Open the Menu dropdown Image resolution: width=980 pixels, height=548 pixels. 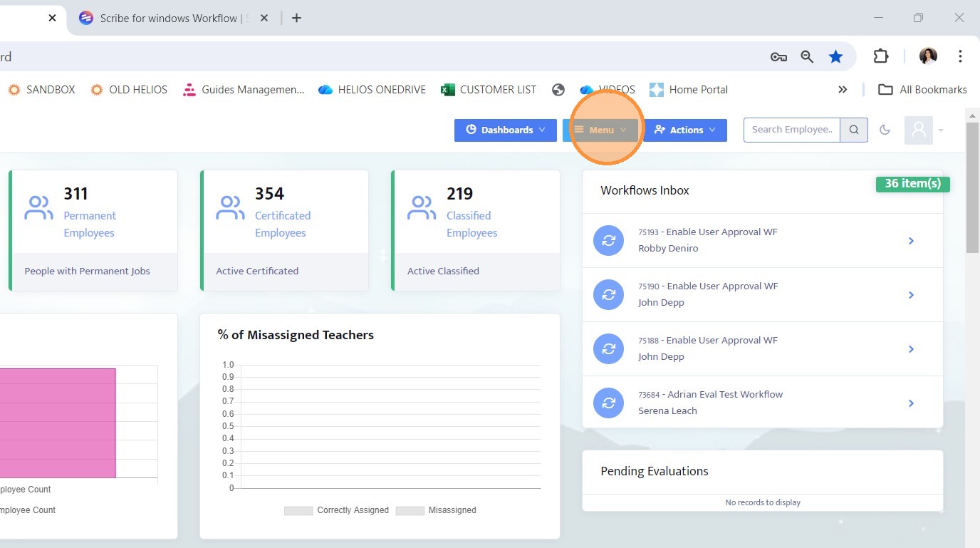[600, 130]
